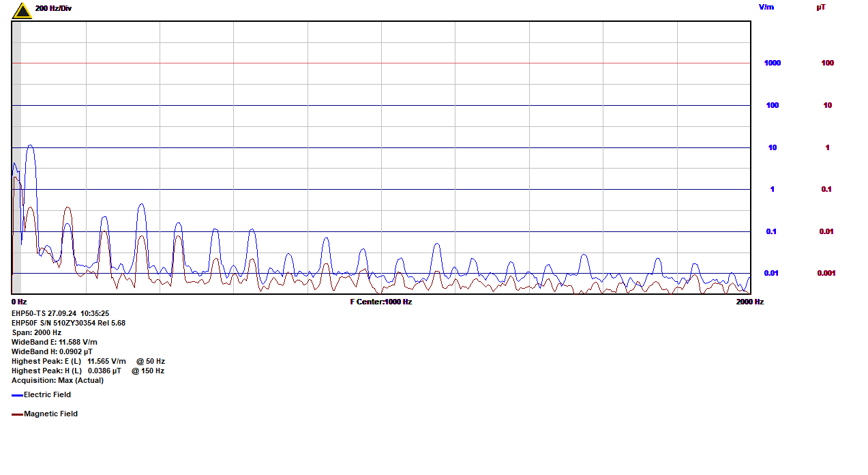The height and width of the screenshot is (475, 868).
Task: Click the red magnetic peak near 150 Hz
Action: pos(67,209)
